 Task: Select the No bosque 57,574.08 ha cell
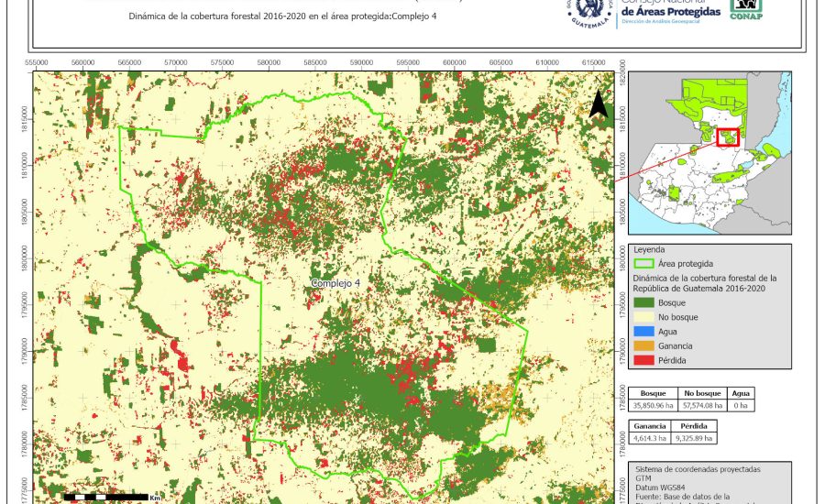click(x=701, y=404)
